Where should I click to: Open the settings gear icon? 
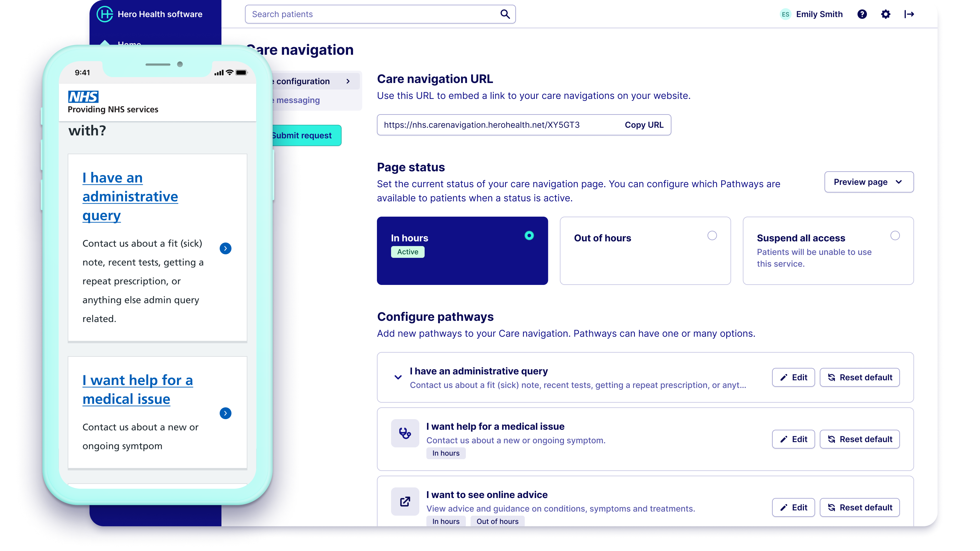[x=886, y=14]
